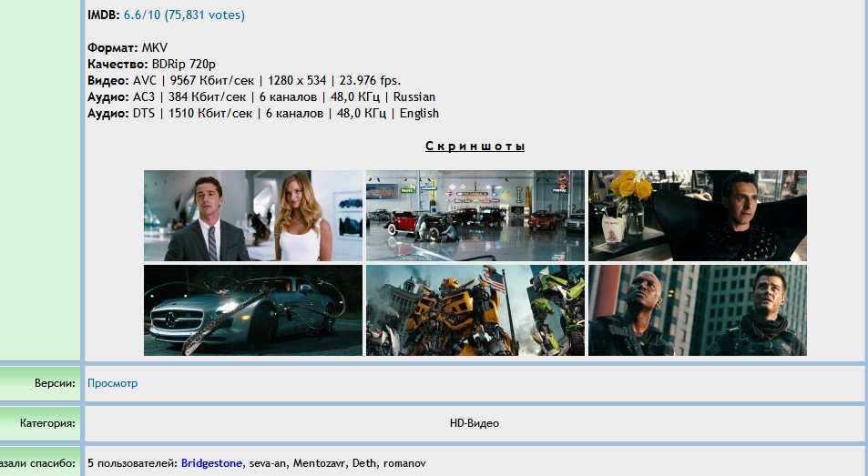The width and height of the screenshot is (868, 476).
Task: Open screenshot of two soldiers near skyscrapers
Action: 698,310
